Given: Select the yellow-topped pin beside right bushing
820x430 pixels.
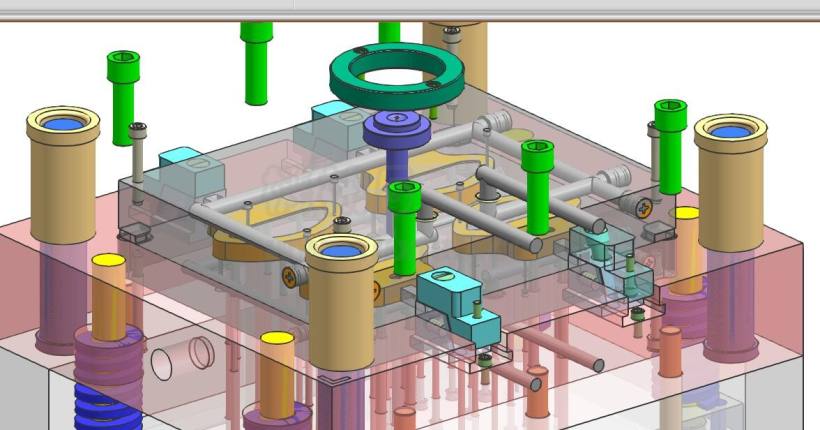Looking at the screenshot, I should point(687,250).
